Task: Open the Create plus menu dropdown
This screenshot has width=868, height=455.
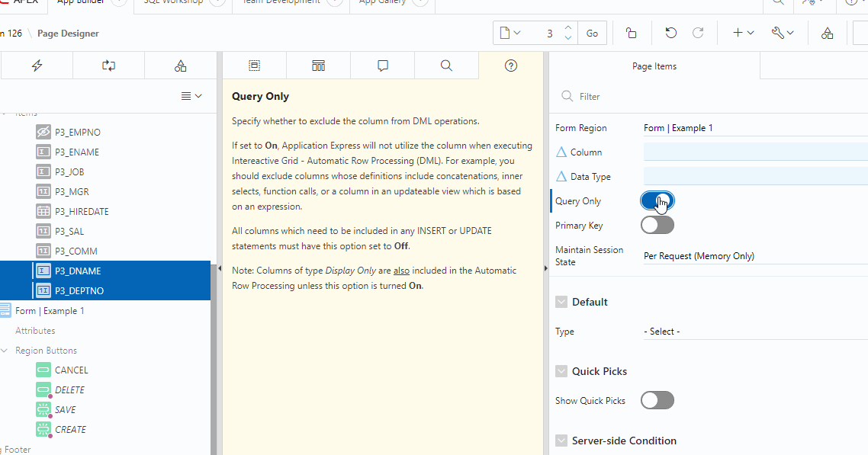Action: [743, 33]
